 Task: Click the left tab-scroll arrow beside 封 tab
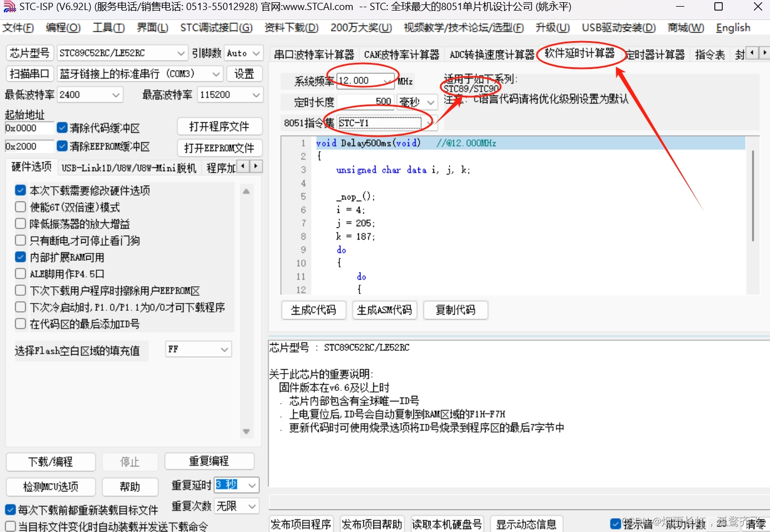pyautogui.click(x=752, y=53)
